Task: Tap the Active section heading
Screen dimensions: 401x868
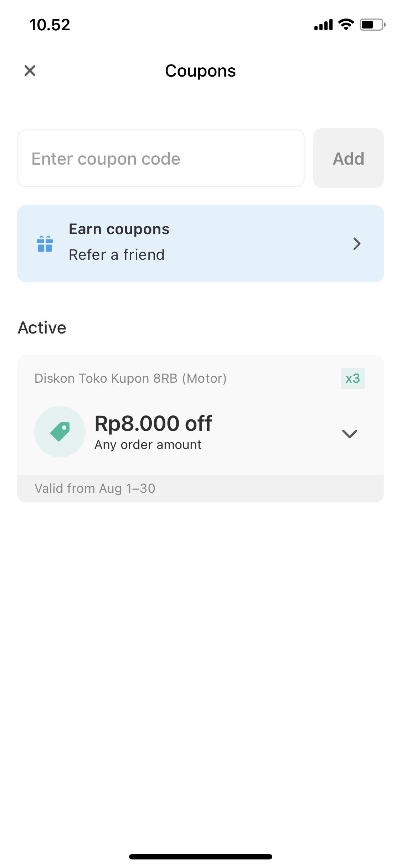Action: [42, 327]
